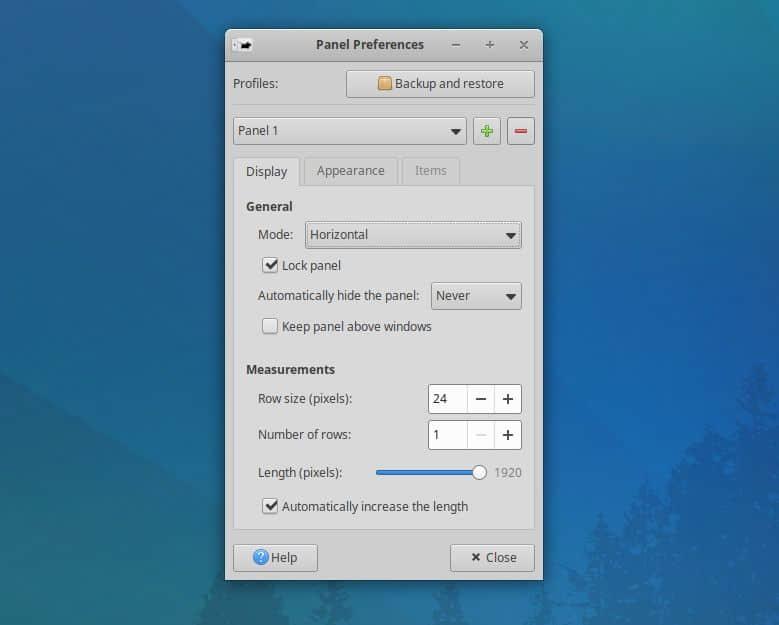Screen dimensions: 779x625
Task: Switch to the Appearance tab
Action: 350,171
